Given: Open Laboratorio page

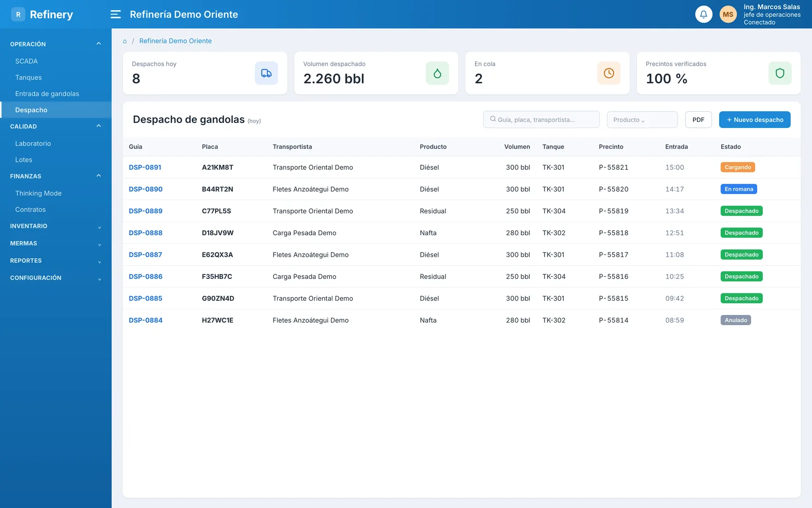Looking at the screenshot, I should (56, 143).
